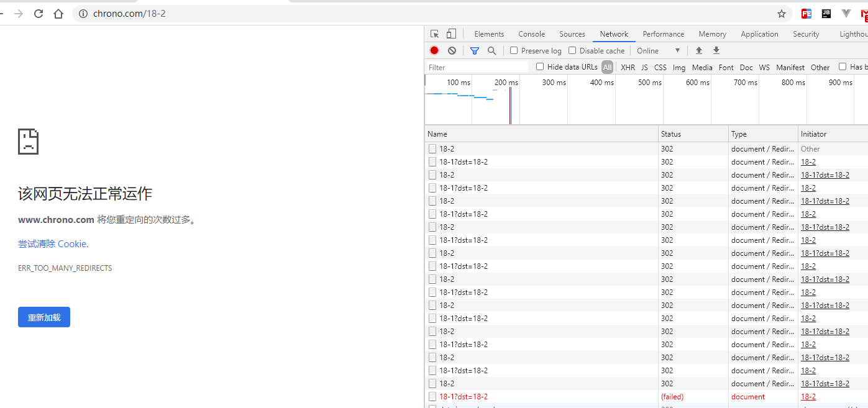Click the import HAR upload arrow

coord(699,51)
